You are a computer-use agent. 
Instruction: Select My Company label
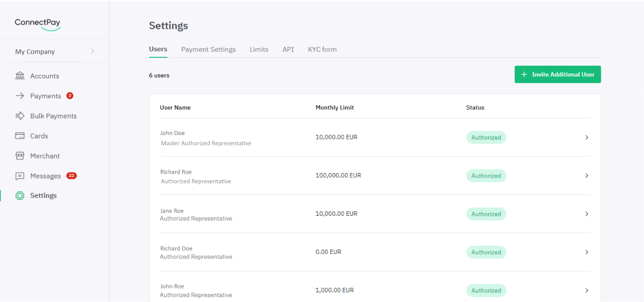coord(35,52)
